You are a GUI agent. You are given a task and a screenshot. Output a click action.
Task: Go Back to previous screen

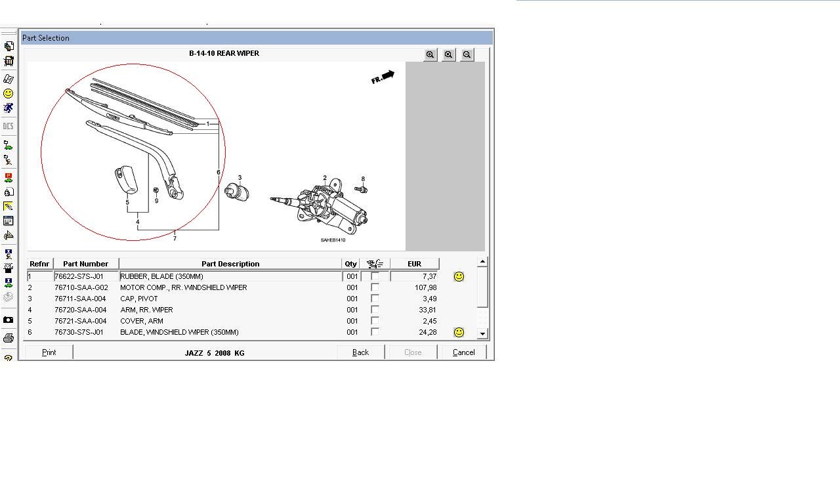point(360,352)
